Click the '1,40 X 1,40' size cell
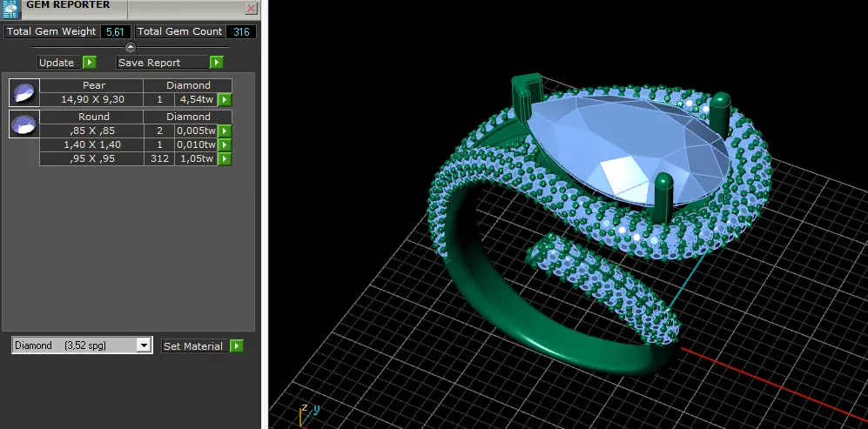Viewport: 868px width, 429px height. tap(91, 144)
